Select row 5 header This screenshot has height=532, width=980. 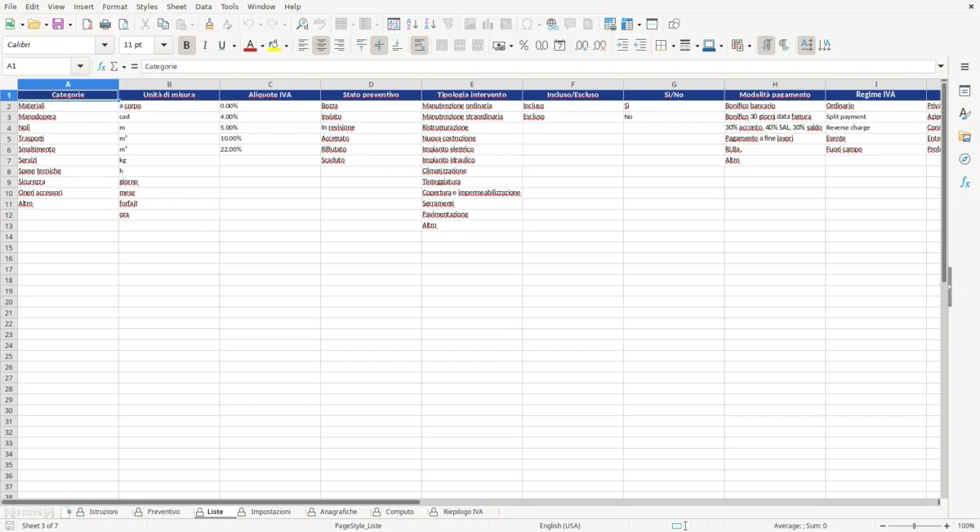pos(9,139)
